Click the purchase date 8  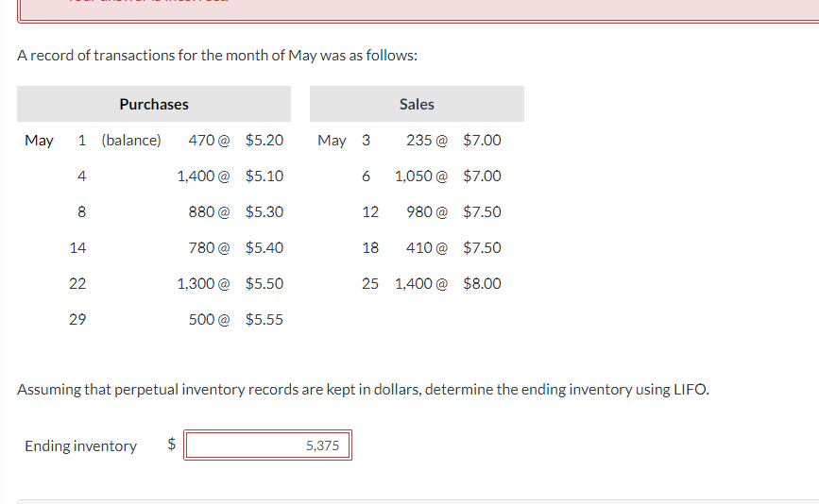tap(81, 211)
